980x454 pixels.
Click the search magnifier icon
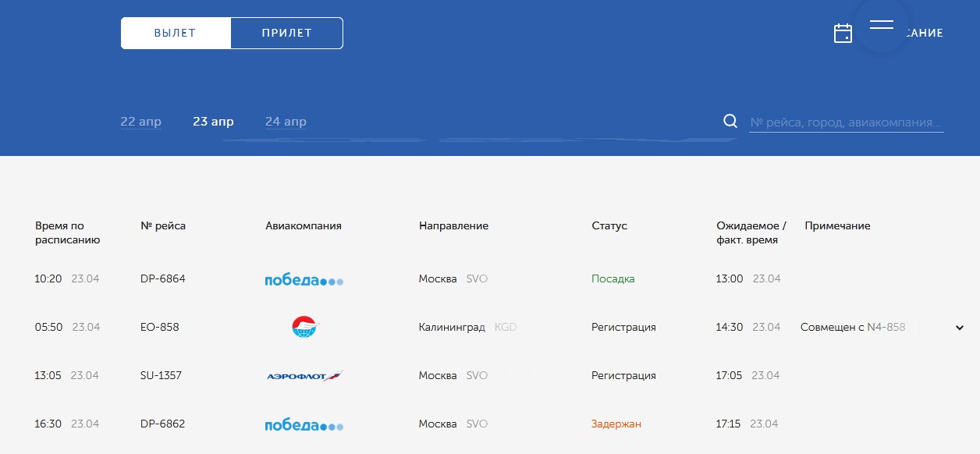(730, 121)
